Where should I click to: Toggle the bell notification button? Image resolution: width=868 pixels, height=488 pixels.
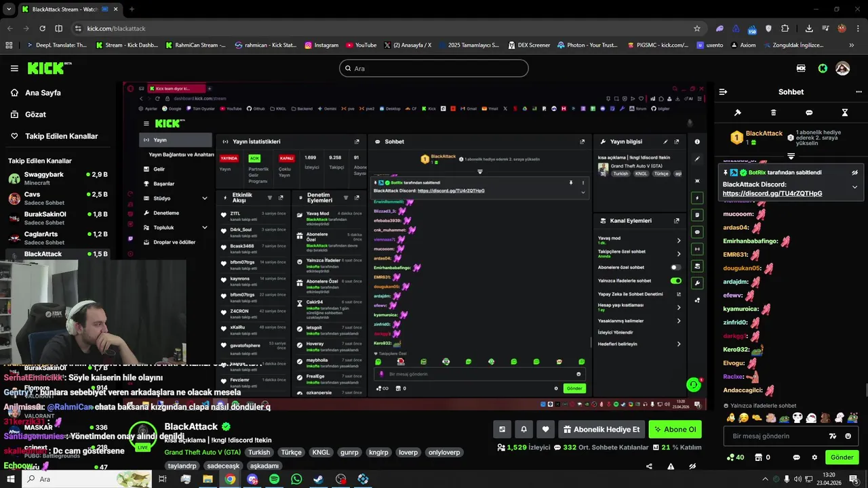click(x=524, y=429)
